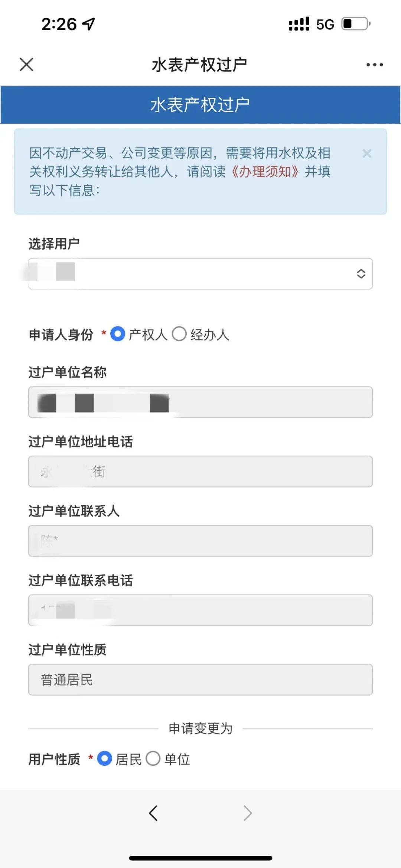This screenshot has height=868, width=401.
Task: Tap the 申请变更为 section divider
Action: [200, 728]
